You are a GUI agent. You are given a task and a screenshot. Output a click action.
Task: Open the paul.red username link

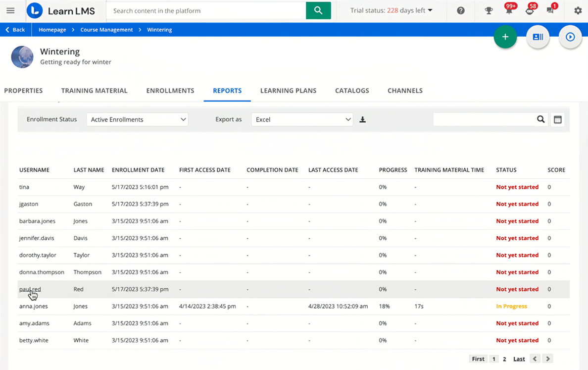(30, 289)
